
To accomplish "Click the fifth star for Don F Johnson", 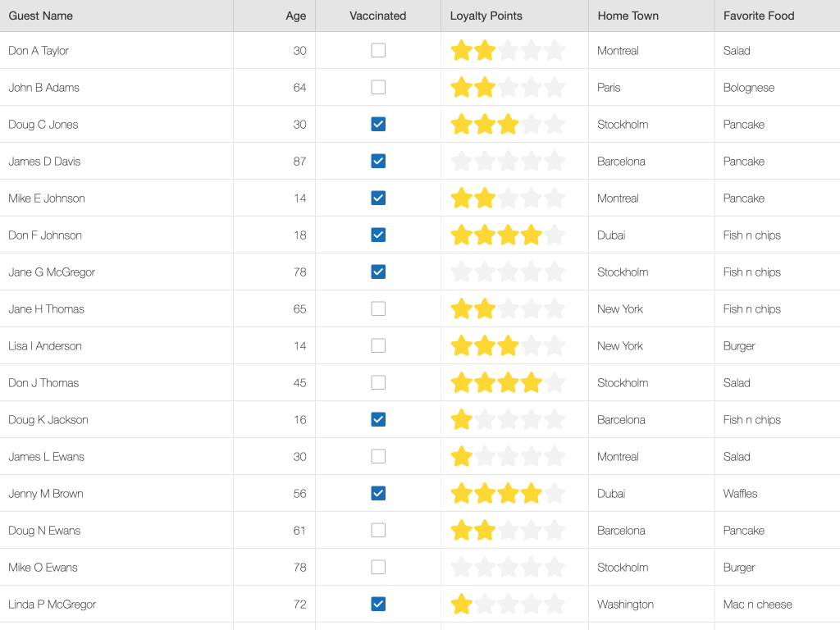I will pyautogui.click(x=555, y=235).
